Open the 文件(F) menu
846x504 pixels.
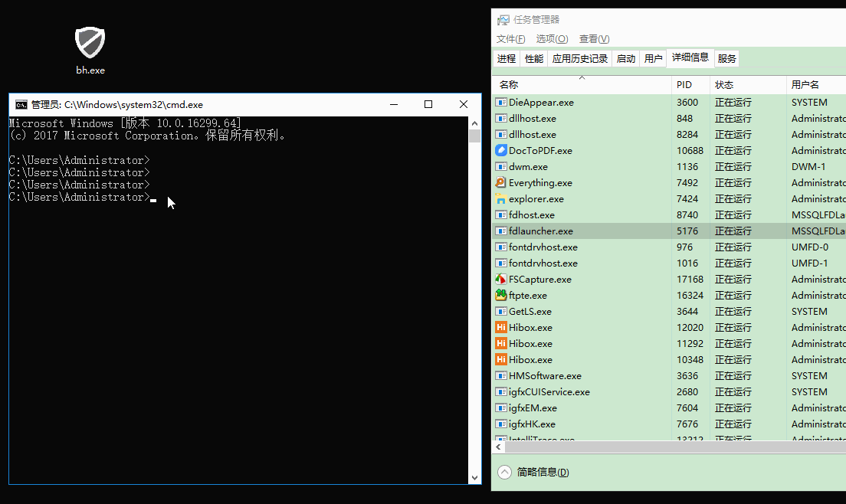coord(510,39)
